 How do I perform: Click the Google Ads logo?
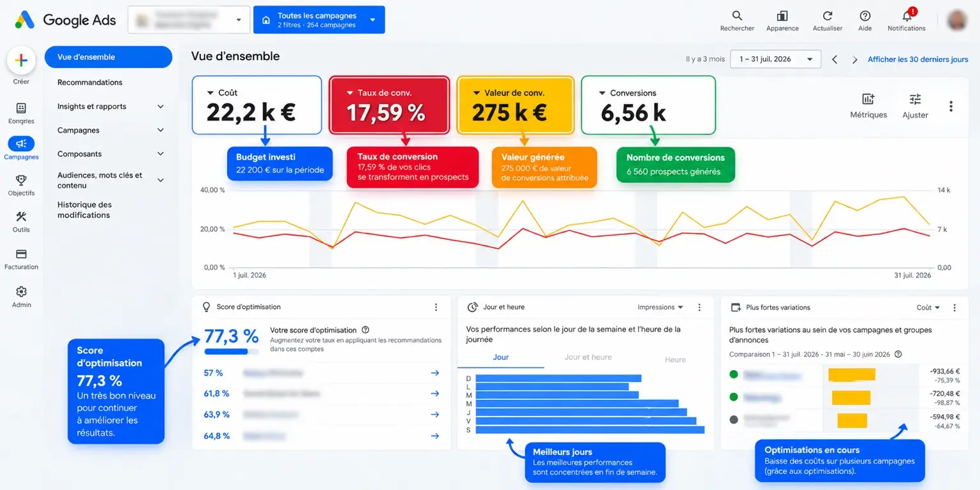pos(66,20)
